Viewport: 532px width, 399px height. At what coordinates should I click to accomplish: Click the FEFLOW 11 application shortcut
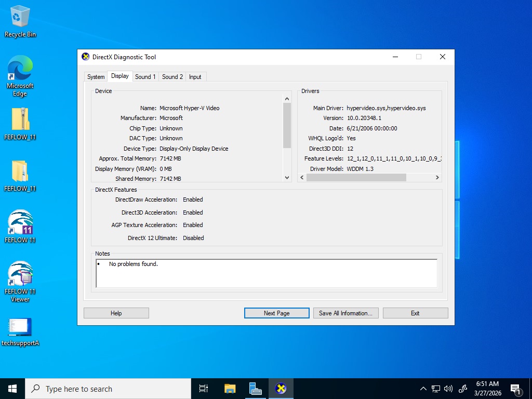click(20, 227)
